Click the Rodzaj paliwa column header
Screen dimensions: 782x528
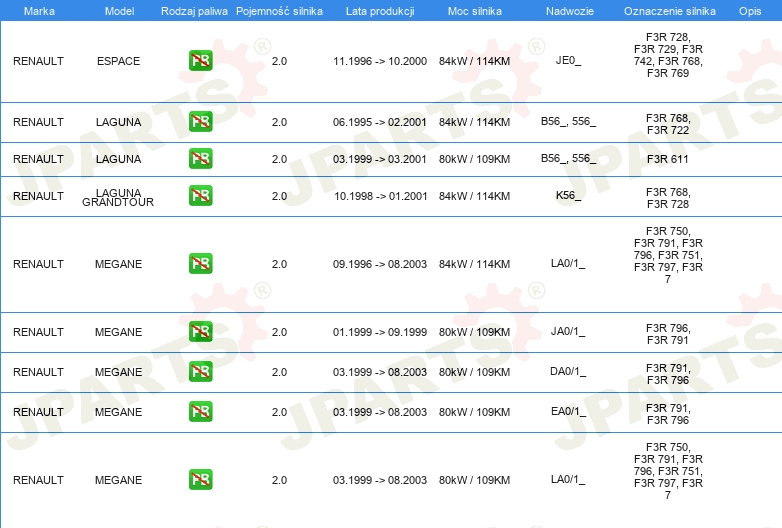(x=194, y=10)
